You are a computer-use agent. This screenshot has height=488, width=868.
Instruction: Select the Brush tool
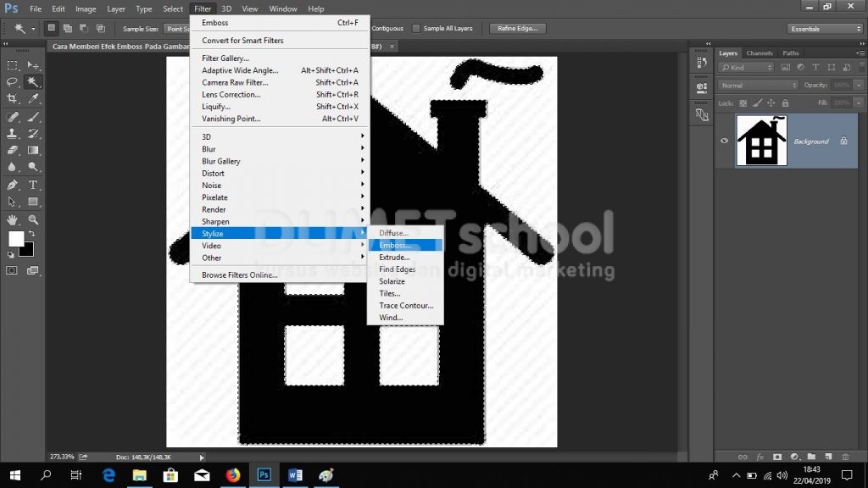pos(33,117)
